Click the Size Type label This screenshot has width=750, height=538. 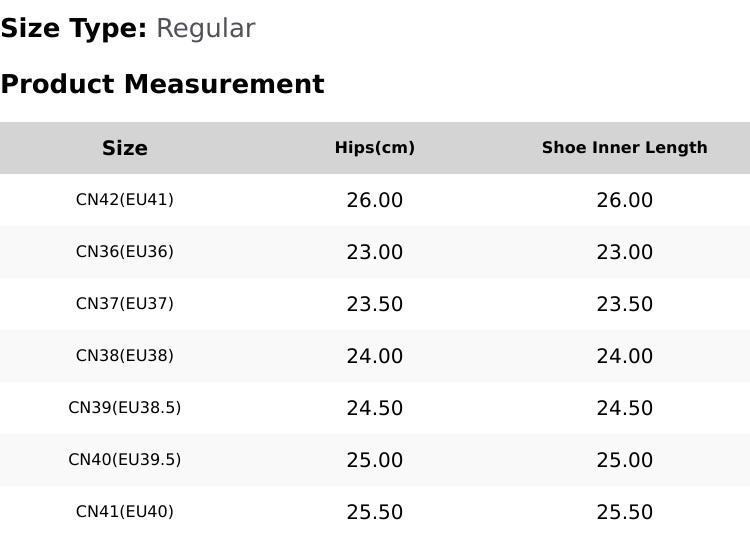click(x=74, y=29)
